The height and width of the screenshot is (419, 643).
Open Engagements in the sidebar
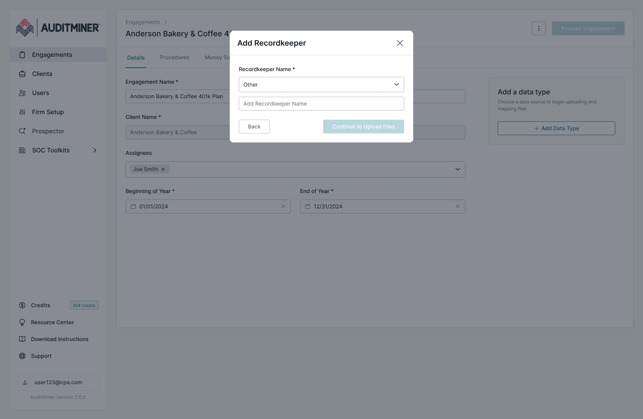[52, 55]
